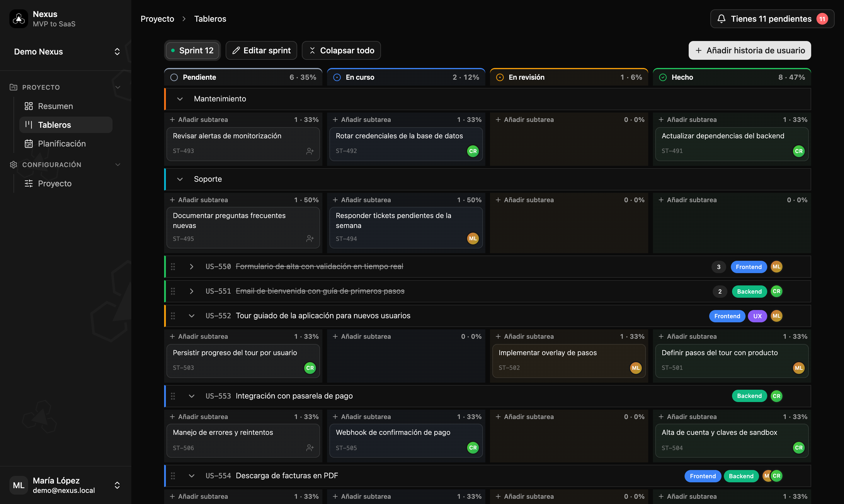Collapse user story US-554

(x=192, y=476)
